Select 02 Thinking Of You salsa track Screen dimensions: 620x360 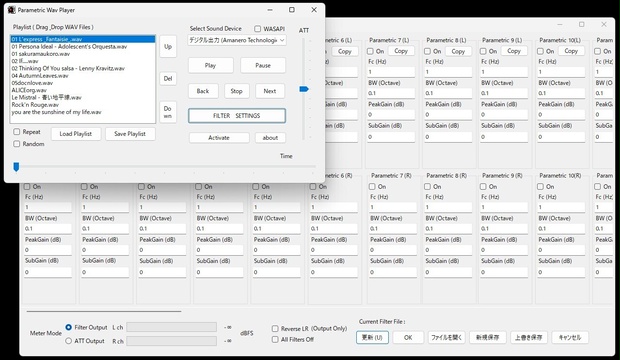[83, 68]
